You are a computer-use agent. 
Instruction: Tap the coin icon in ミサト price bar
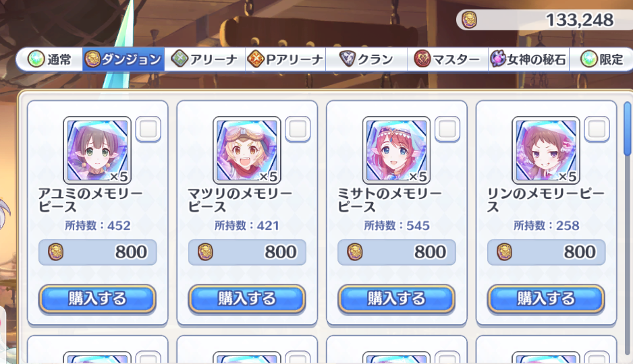click(x=355, y=252)
